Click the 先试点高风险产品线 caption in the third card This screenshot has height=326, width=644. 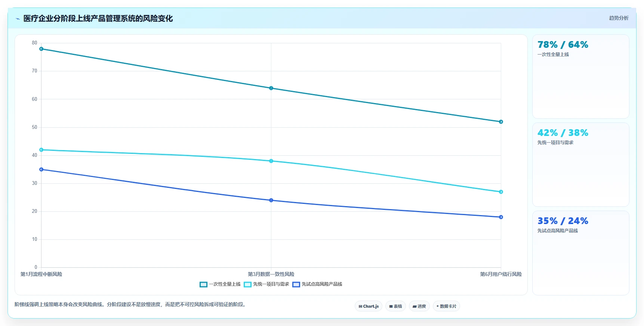coord(558,231)
